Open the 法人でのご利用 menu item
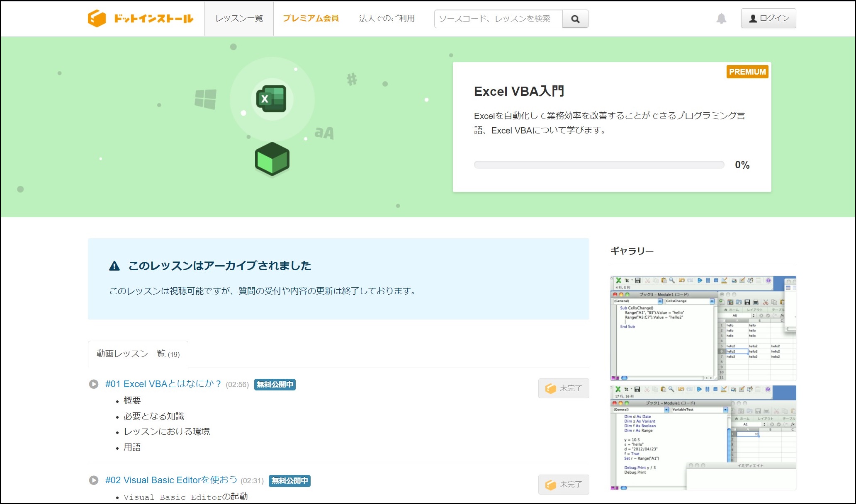The image size is (856, 504). (387, 18)
